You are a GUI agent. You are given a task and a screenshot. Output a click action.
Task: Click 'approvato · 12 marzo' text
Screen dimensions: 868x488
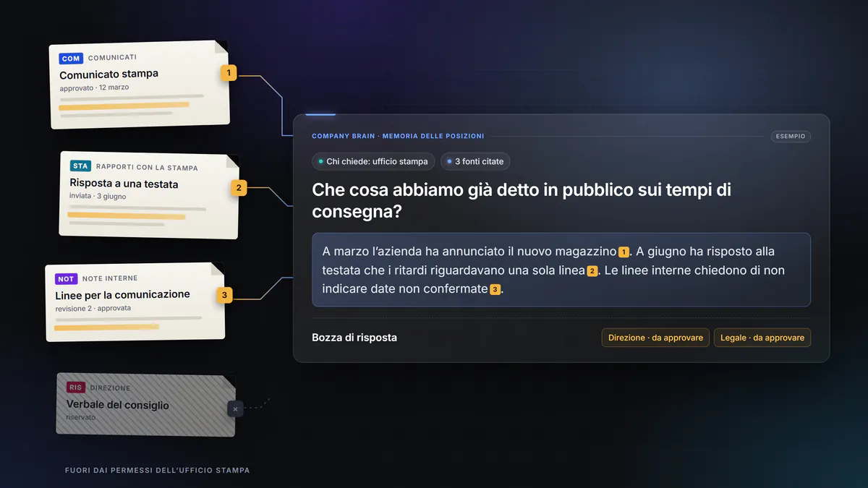point(94,88)
